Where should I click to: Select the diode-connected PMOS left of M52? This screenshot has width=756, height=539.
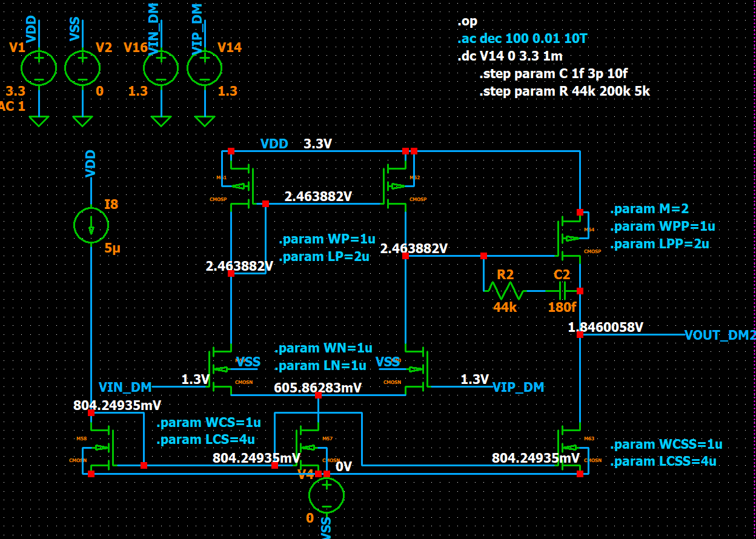[x=242, y=186]
